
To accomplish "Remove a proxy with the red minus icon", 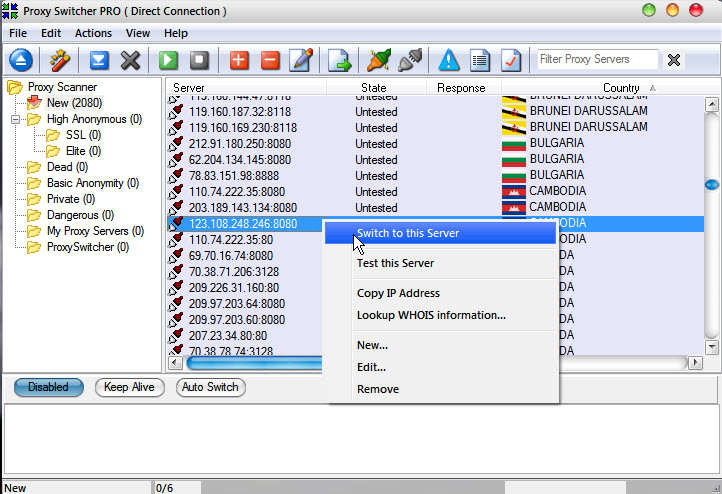I will [x=270, y=60].
